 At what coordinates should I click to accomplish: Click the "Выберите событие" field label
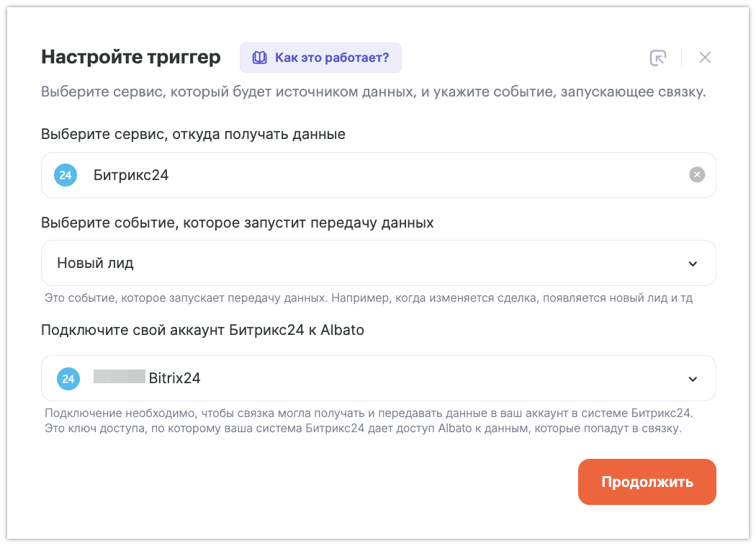point(238,223)
